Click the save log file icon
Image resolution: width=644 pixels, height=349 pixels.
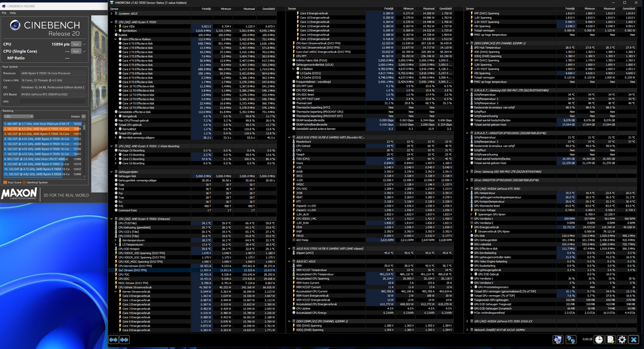tap(611, 340)
